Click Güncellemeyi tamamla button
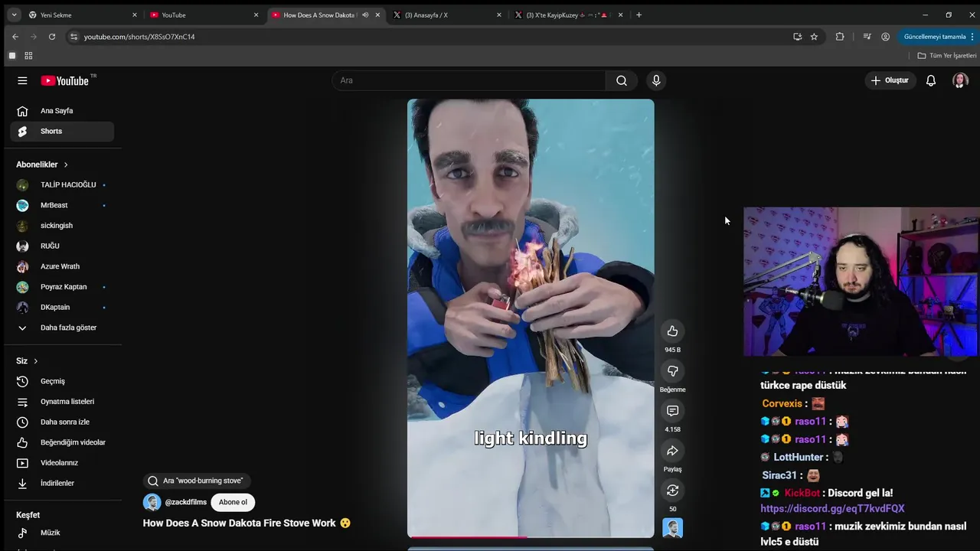 point(935,37)
